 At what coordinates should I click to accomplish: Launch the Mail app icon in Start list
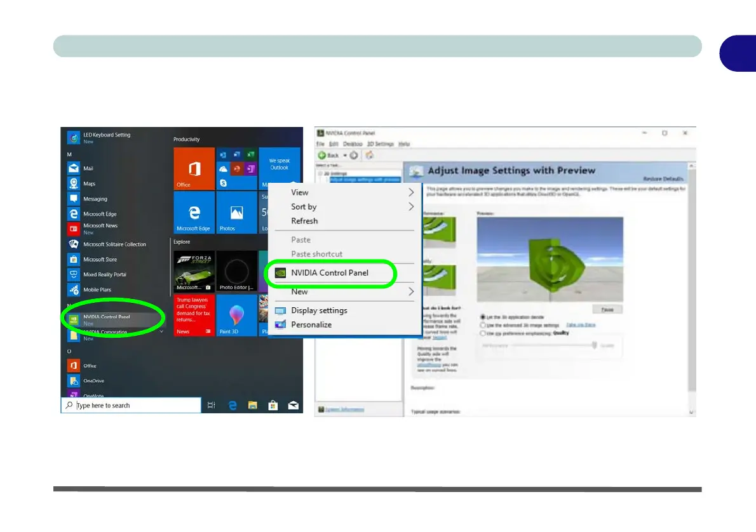[x=73, y=168]
